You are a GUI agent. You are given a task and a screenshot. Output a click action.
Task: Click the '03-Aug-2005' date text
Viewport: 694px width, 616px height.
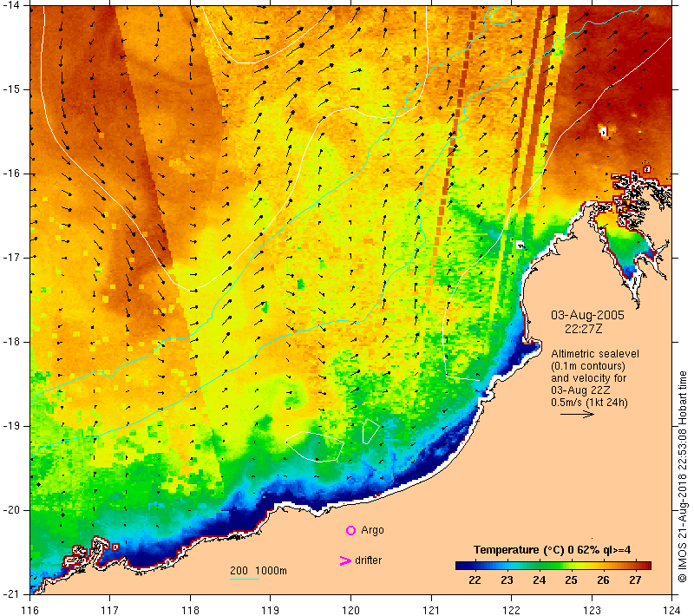587,315
